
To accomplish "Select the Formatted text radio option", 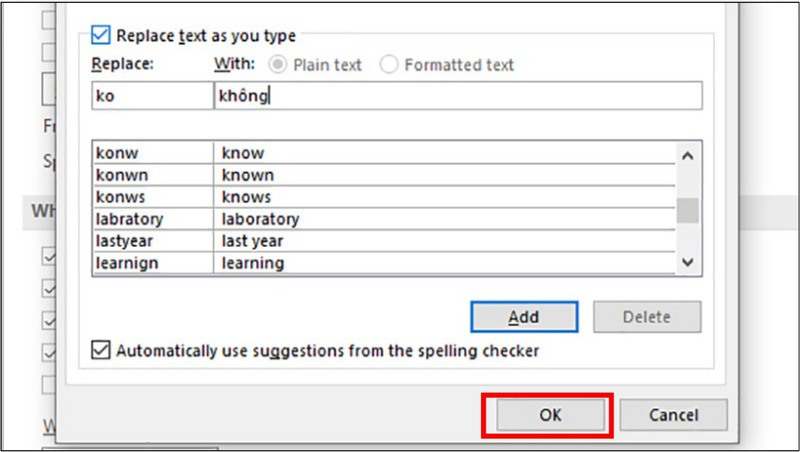I will (390, 65).
